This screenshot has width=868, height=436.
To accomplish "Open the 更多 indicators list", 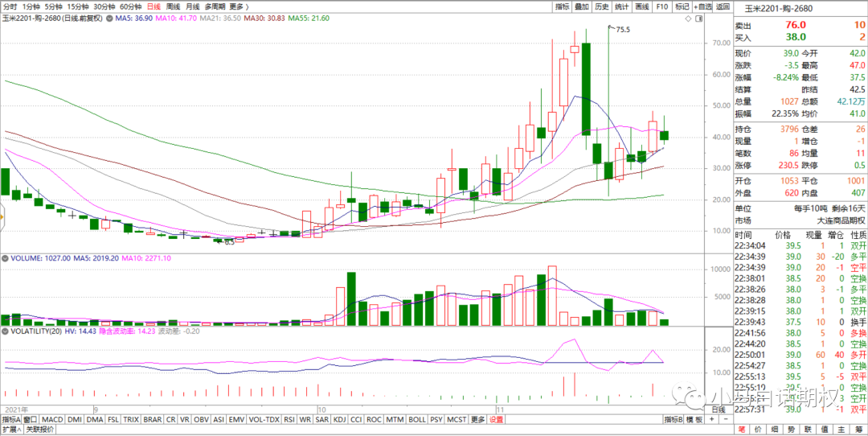I will (478, 419).
